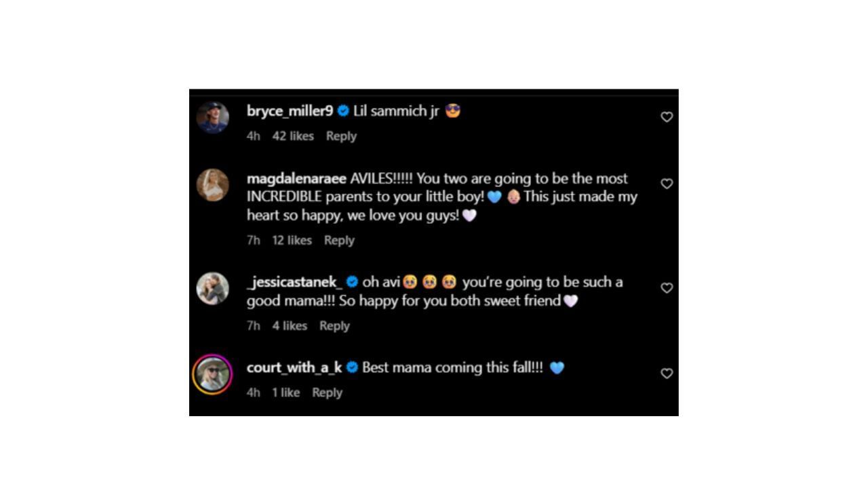Click the verified badge next to bryce_miller9
Viewport: 868px width, 488px height.
point(343,110)
